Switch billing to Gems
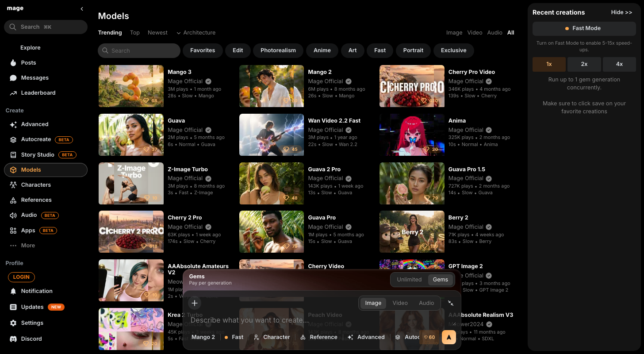This screenshot has height=354, width=644. pyautogui.click(x=441, y=280)
